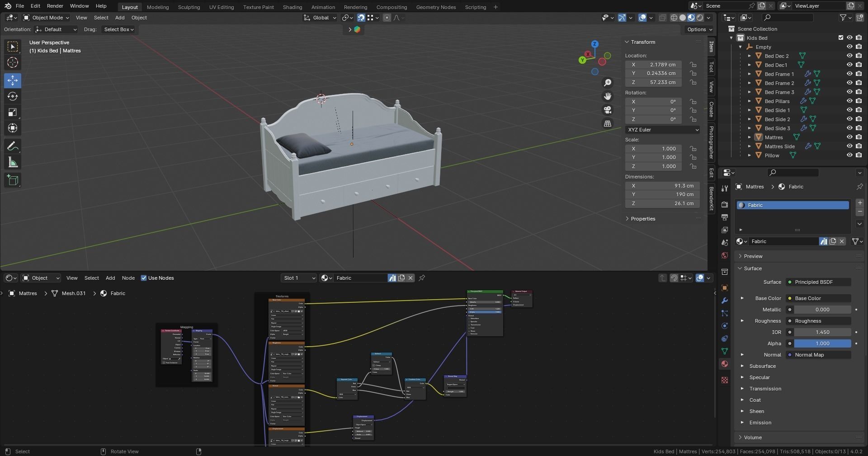Click Principled BSDF surface button
This screenshot has height=456, width=868.
(x=818, y=282)
